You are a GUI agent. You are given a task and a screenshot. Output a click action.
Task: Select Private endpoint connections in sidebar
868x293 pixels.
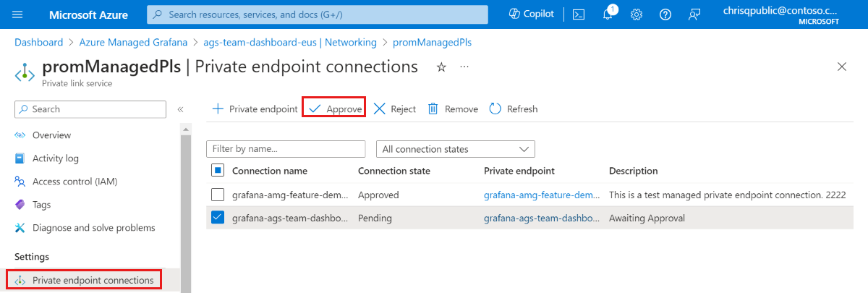93,280
